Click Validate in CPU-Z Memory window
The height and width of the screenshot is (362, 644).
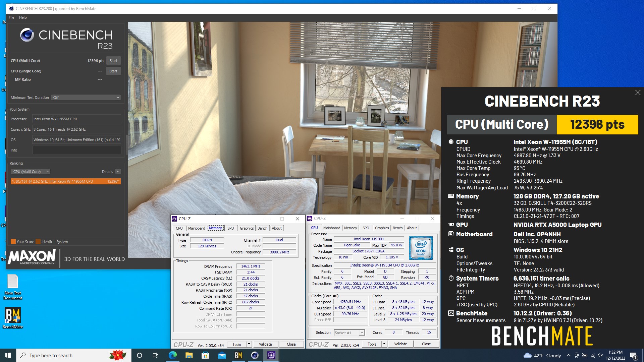click(265, 344)
